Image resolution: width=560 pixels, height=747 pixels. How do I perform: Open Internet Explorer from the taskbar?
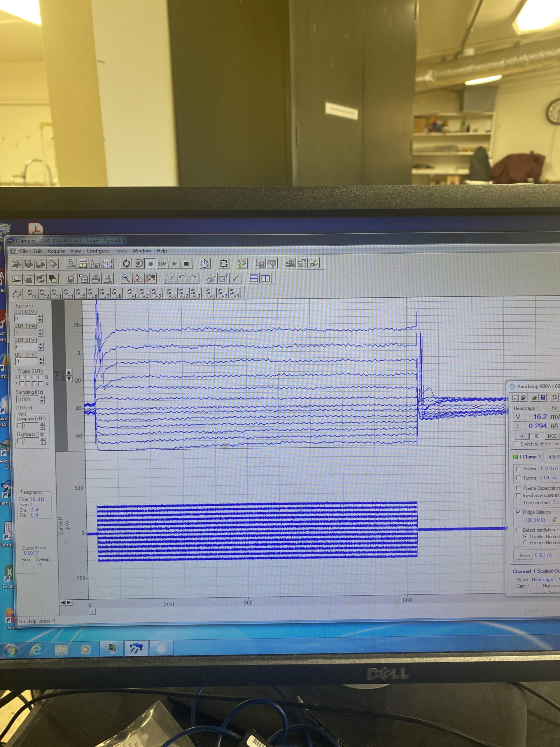[36, 650]
